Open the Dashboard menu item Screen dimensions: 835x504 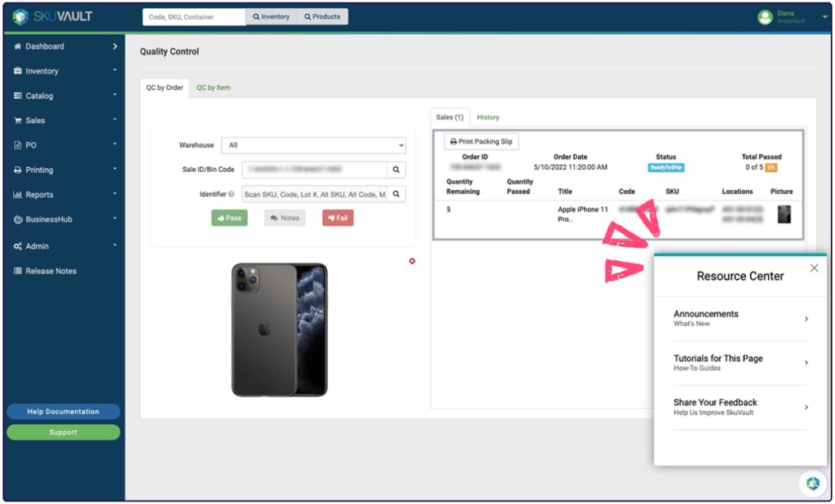[x=45, y=46]
